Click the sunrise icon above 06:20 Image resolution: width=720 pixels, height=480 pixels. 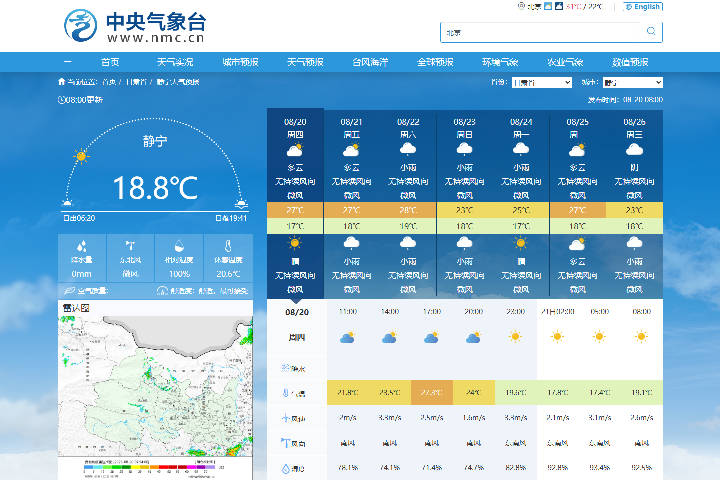click(68, 202)
